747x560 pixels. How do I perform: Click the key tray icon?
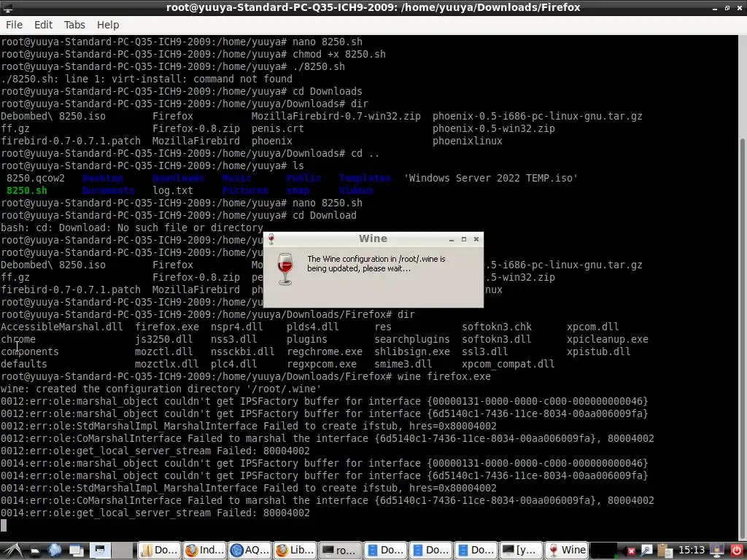point(646,551)
